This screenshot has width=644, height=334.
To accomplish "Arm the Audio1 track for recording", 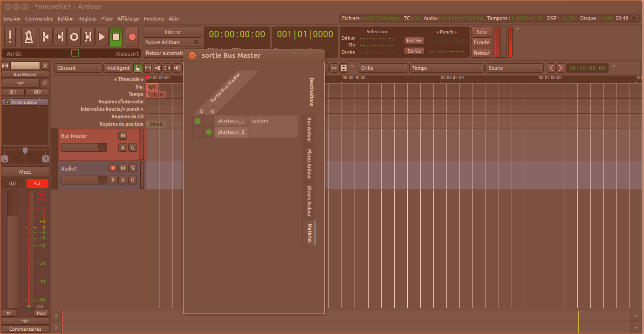I will pos(113,168).
